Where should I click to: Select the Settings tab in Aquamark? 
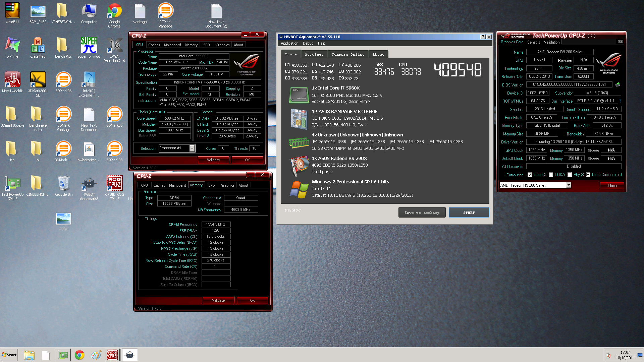pos(314,54)
